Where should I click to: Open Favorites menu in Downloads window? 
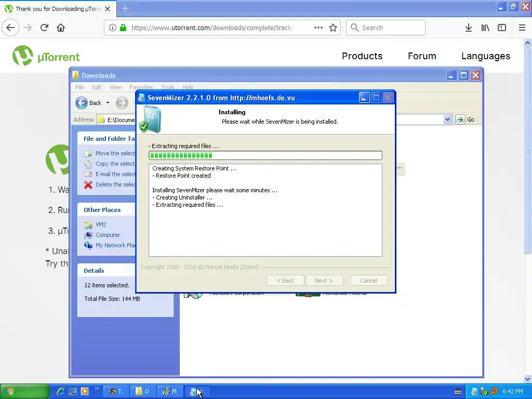[141, 87]
